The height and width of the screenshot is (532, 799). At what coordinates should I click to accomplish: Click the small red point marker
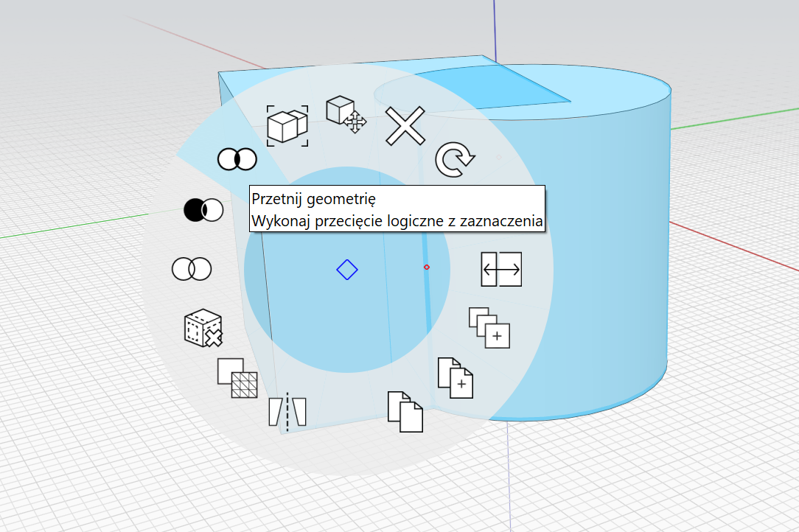427,267
